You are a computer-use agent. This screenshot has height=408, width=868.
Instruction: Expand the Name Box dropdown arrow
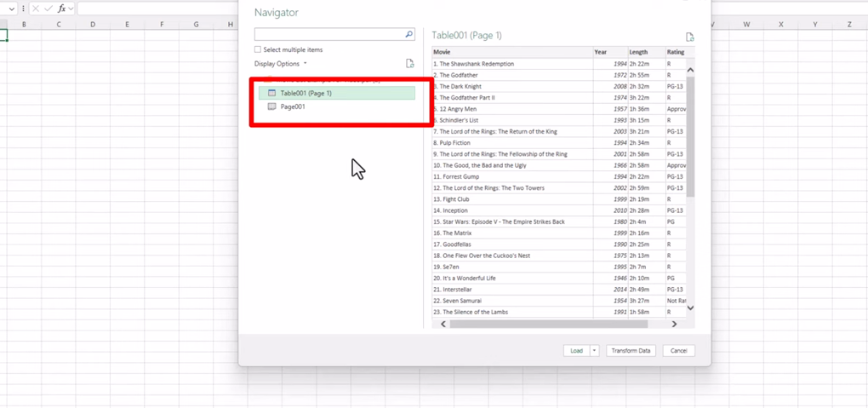click(x=11, y=9)
